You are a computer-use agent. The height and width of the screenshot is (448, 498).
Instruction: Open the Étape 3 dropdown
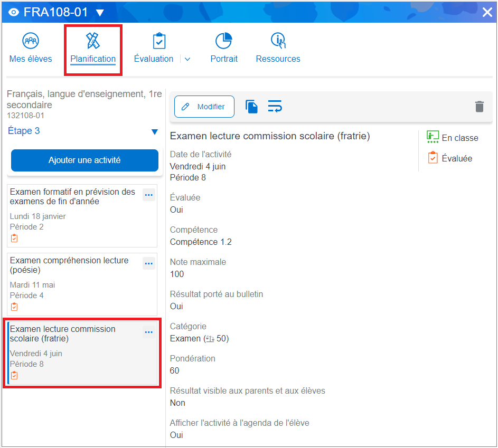[154, 131]
